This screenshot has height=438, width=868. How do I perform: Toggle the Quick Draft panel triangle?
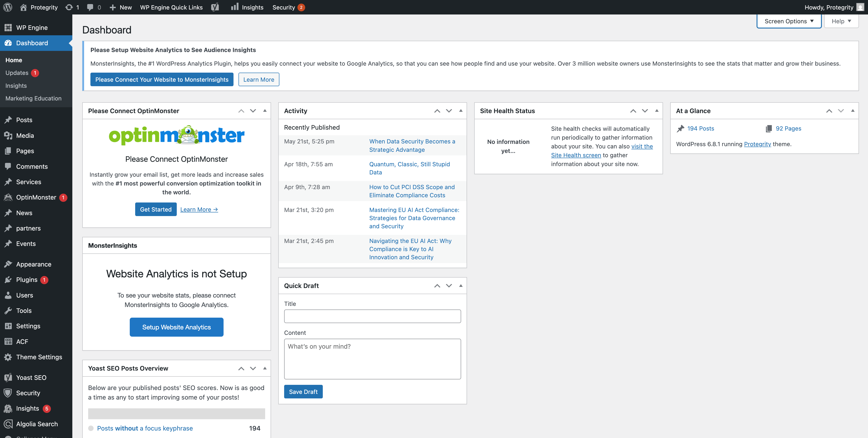click(461, 286)
